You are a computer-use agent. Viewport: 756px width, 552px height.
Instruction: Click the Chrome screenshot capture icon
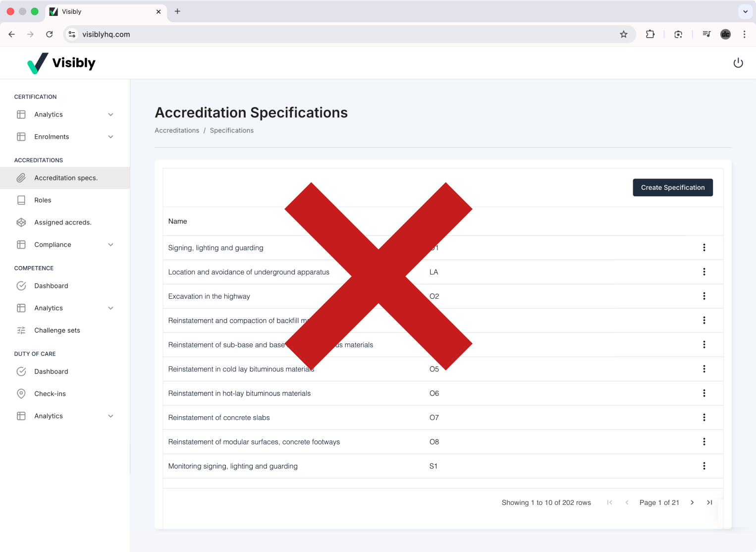[678, 34]
